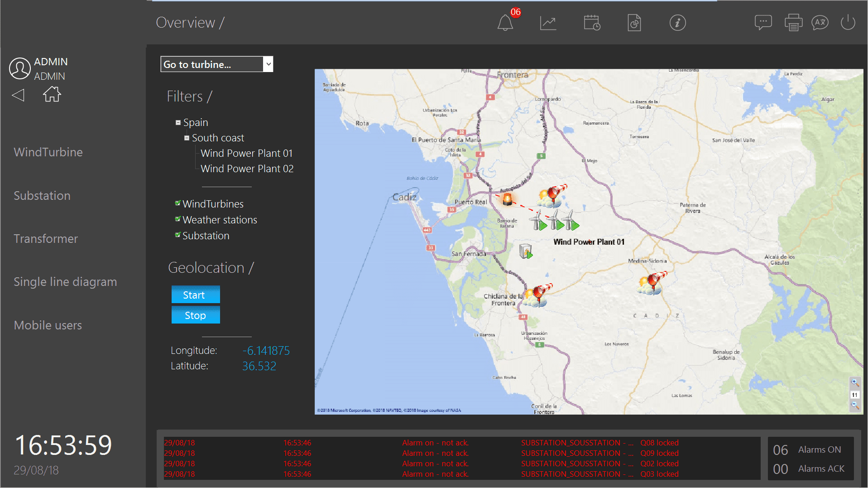Open the alarm bell notifications

point(505,23)
